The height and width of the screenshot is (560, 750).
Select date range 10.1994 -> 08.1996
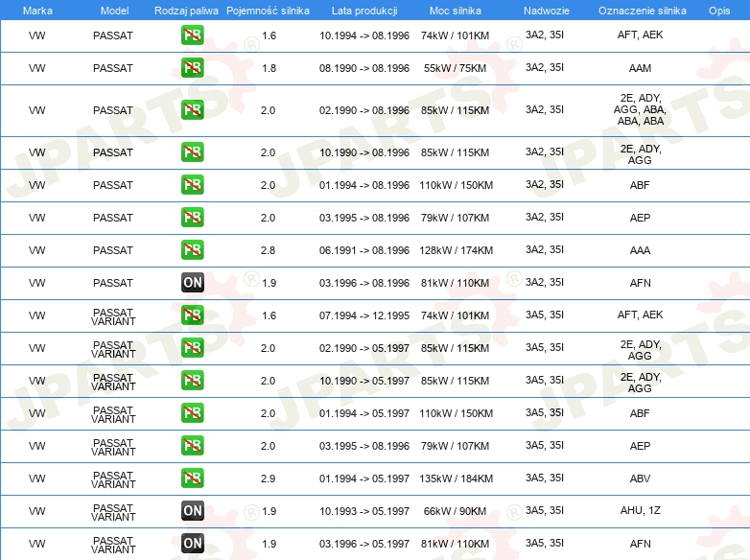[x=364, y=35]
